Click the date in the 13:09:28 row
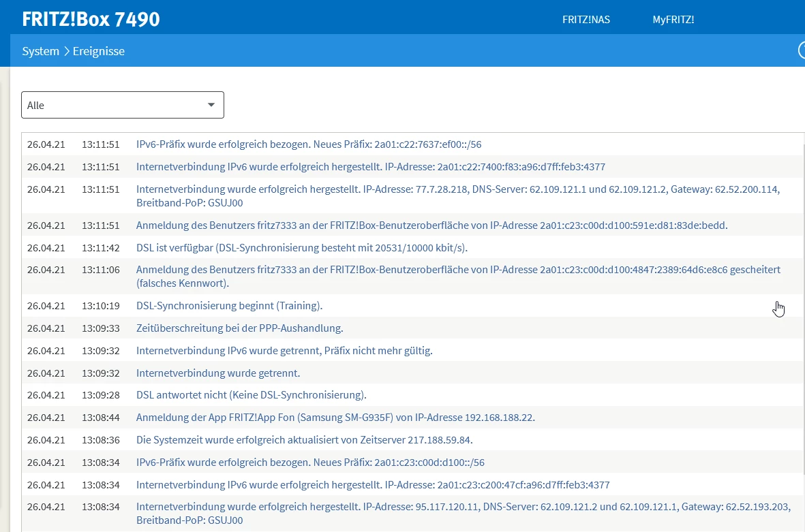 point(46,395)
